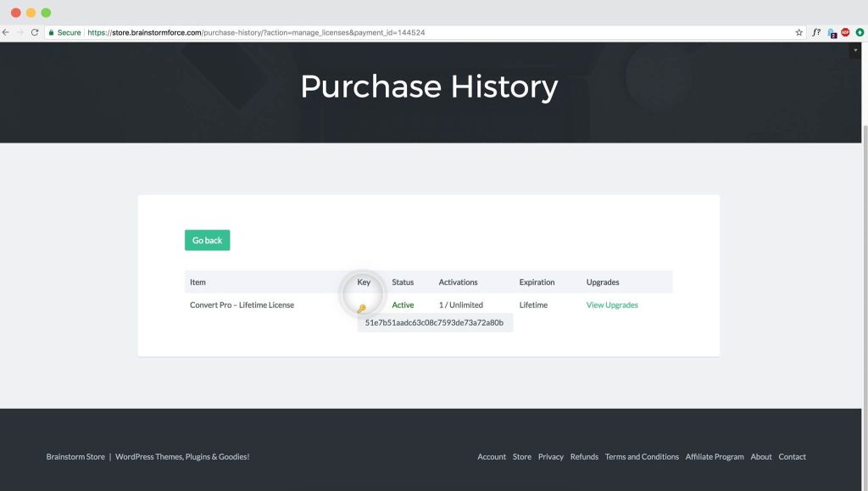The width and height of the screenshot is (868, 491).
Task: Open the View Upgrades link
Action: click(x=612, y=305)
